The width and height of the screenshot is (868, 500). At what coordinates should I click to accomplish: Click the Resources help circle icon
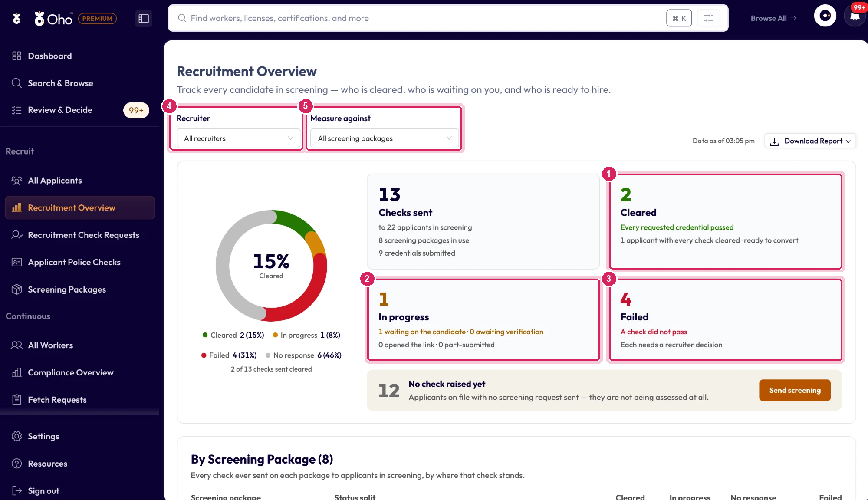(x=16, y=464)
